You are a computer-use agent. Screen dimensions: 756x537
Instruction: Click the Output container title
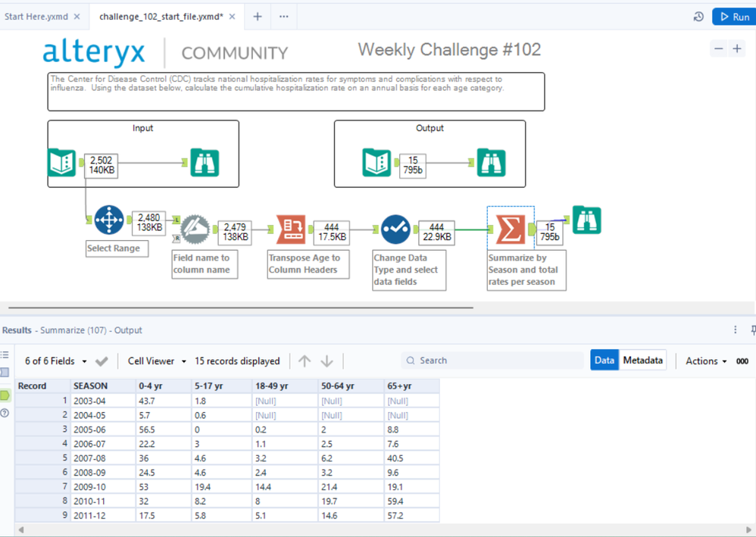tap(430, 128)
